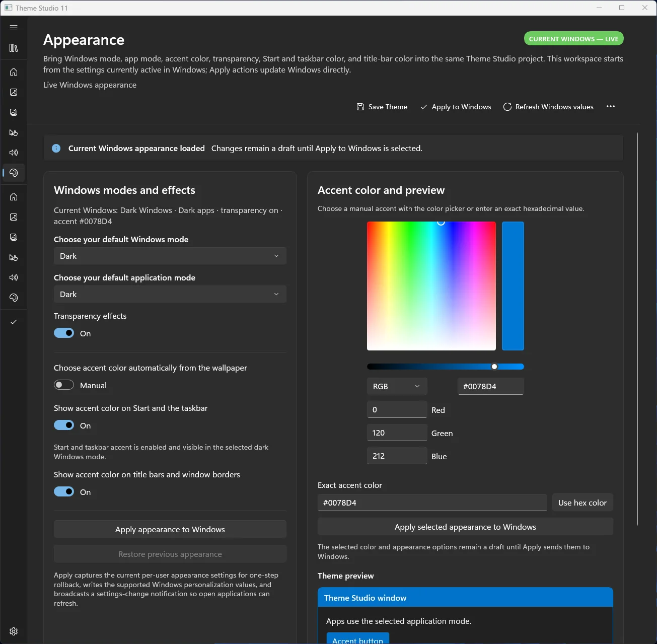Open the three-dot more options menu
The width and height of the screenshot is (657, 644).
611,106
